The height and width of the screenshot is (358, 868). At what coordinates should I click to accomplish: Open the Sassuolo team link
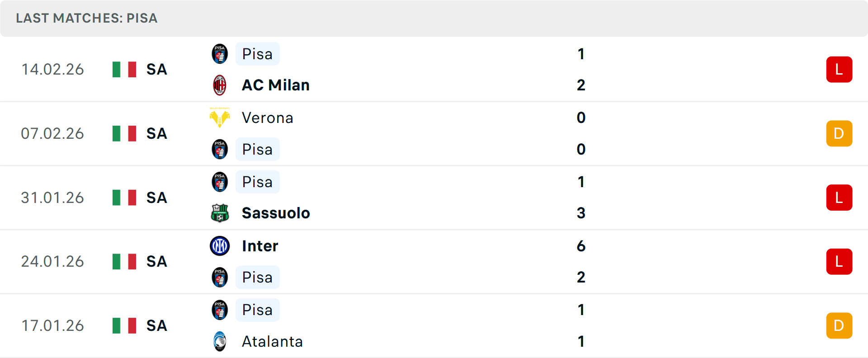coord(276,213)
